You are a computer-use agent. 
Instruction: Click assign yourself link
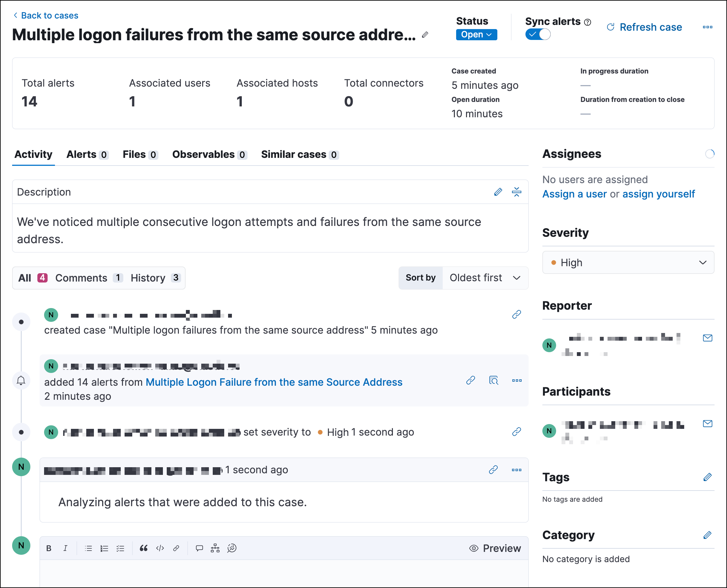[658, 194]
